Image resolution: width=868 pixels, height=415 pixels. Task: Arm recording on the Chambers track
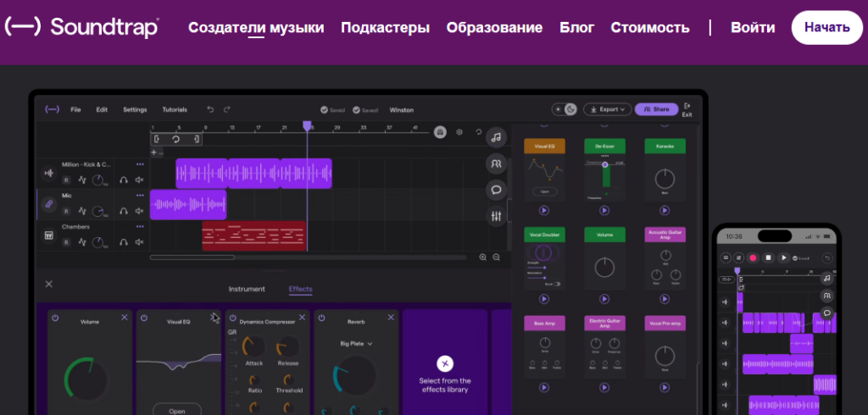pos(66,242)
